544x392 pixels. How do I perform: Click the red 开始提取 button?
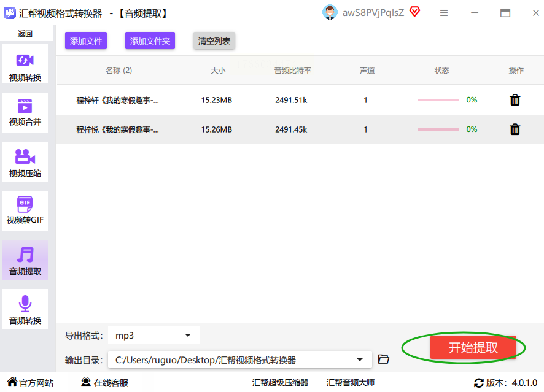[x=473, y=347]
